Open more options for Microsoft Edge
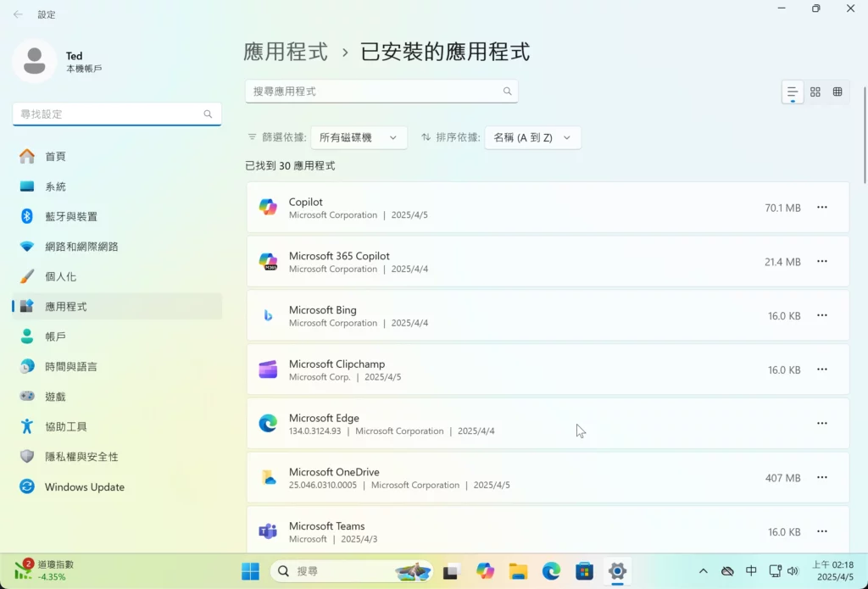Screen dimensions: 868x589 coord(821,423)
